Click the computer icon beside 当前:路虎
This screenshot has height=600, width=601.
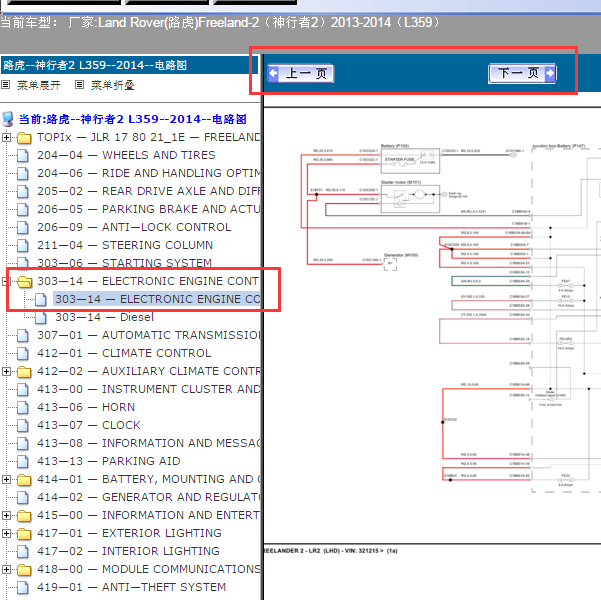(x=8, y=119)
